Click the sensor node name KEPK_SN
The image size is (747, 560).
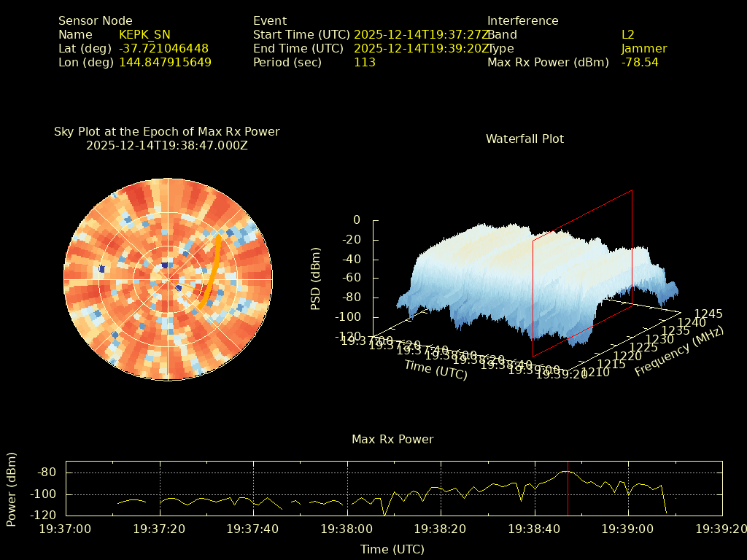click(x=144, y=35)
